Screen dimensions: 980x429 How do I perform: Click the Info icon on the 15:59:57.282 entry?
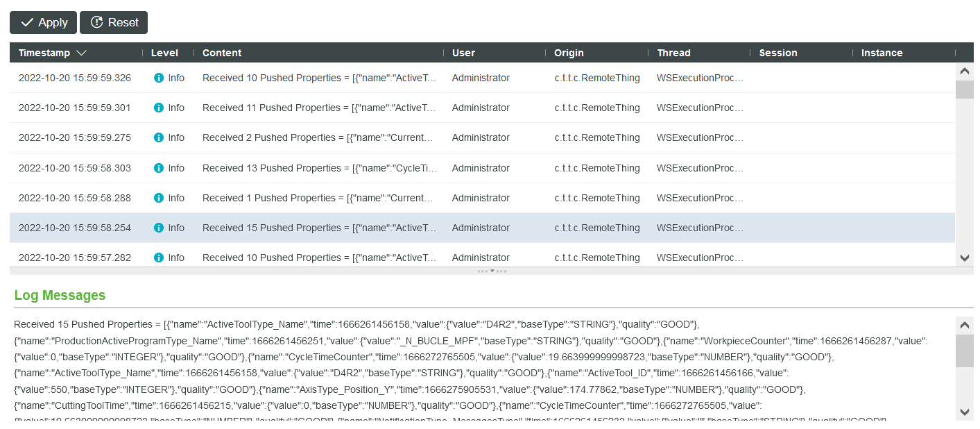(x=160, y=258)
